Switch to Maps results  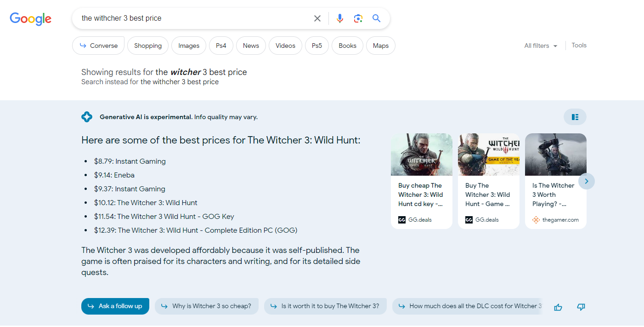coord(381,46)
